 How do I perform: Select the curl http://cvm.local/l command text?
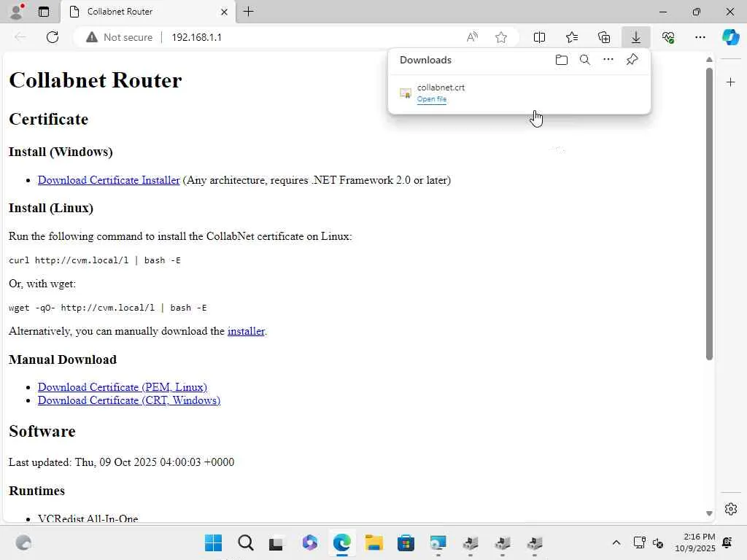point(95,260)
